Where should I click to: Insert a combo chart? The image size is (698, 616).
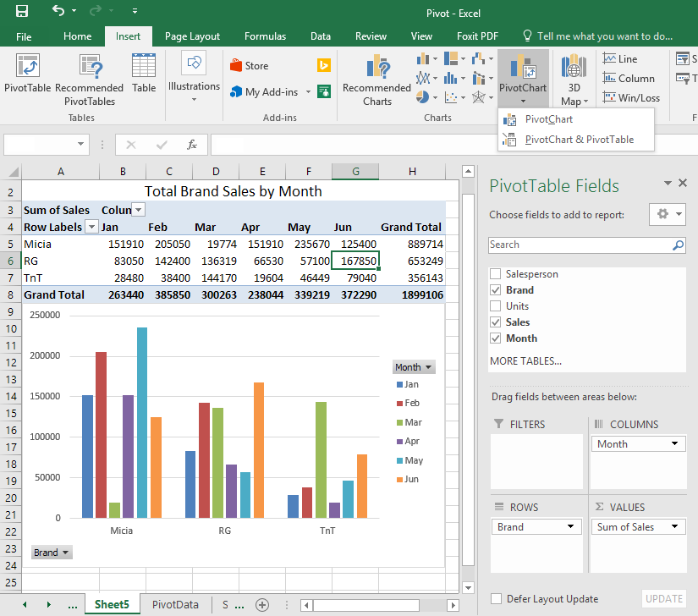click(x=482, y=79)
